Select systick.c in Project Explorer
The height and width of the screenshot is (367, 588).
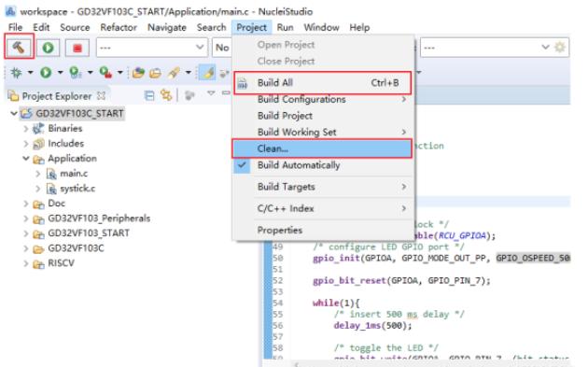coord(77,189)
